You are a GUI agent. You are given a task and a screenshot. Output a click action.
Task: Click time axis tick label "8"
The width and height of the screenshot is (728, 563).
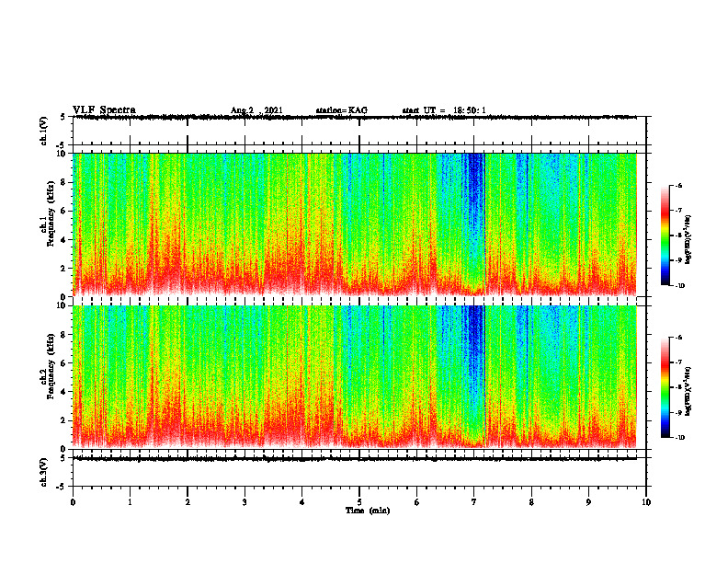(x=531, y=502)
